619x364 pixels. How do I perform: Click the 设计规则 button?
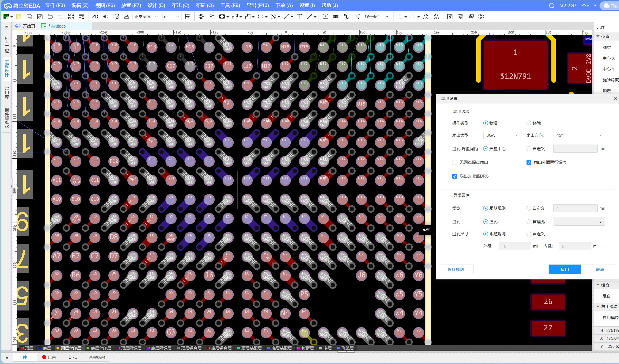click(x=457, y=269)
